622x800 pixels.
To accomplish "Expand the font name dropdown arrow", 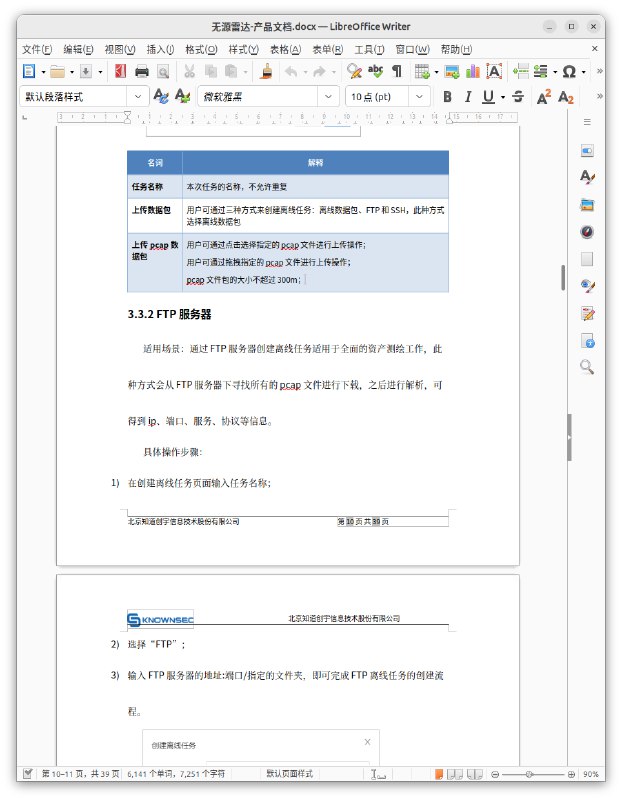I will 328,96.
